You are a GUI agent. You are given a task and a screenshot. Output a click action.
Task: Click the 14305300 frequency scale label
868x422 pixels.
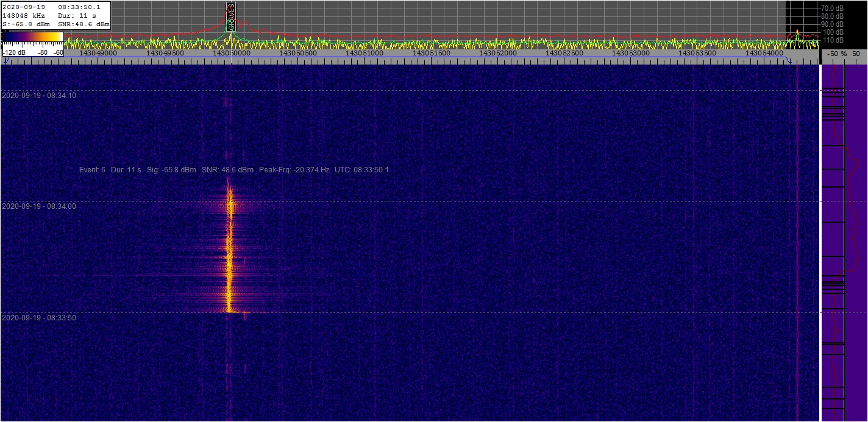631,54
